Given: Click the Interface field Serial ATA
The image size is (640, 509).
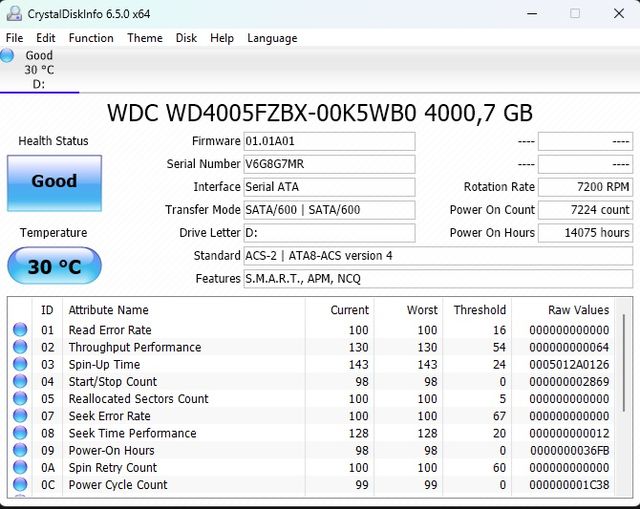Looking at the screenshot, I should (x=329, y=187).
